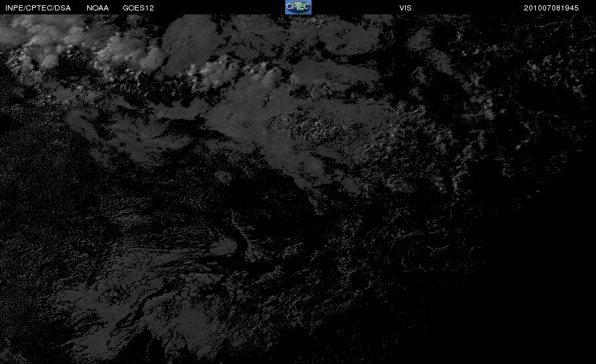596x364 pixels.
Task: Click the VIS channel label
Action: 405,8
